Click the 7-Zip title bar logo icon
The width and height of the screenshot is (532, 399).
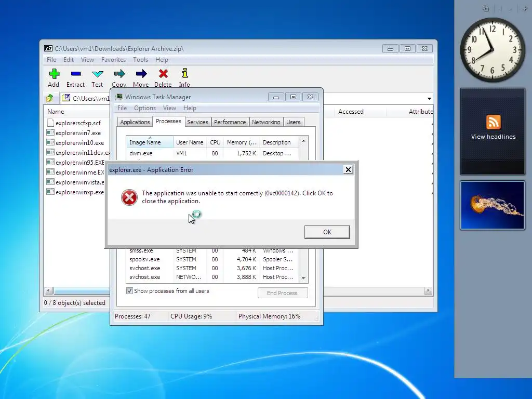[48, 48]
